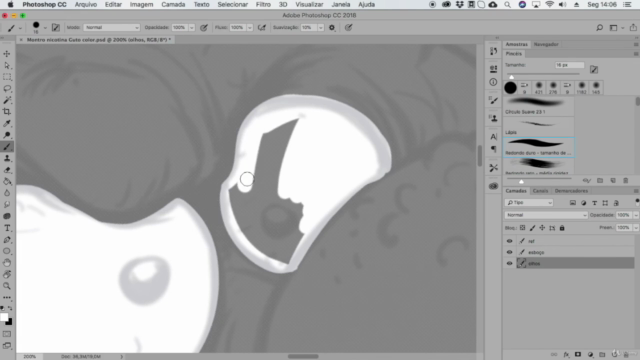Open layer Opacidade dropdown in Camadas panel
The image size is (640, 360).
[636, 215]
